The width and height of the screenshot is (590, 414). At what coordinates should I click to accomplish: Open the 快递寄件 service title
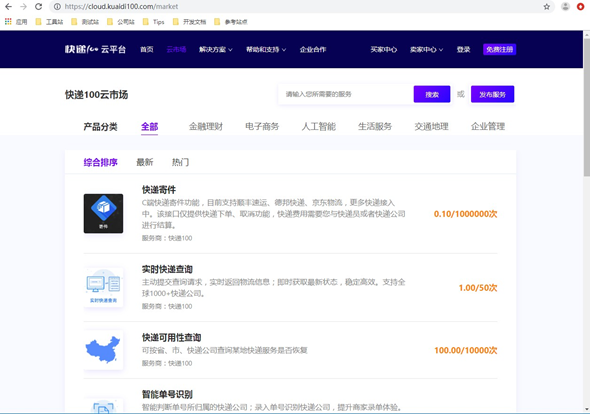pos(159,190)
